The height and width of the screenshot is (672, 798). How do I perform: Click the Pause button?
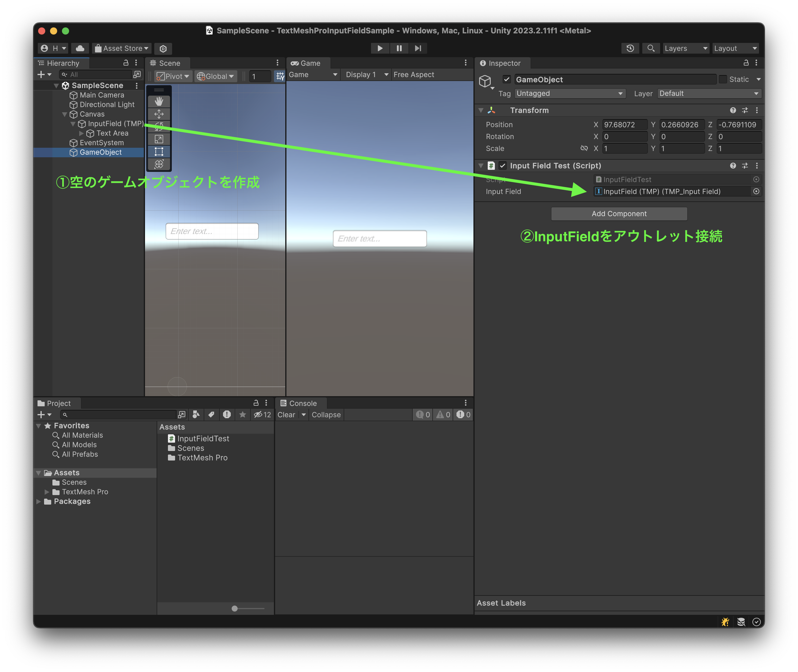click(399, 48)
